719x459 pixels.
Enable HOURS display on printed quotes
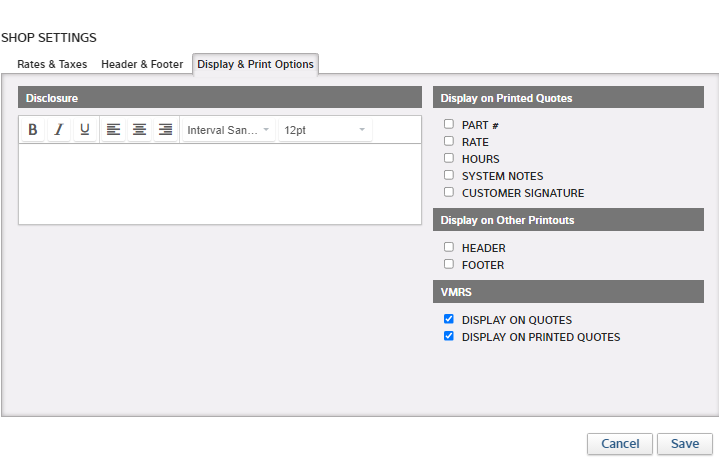[x=449, y=159]
